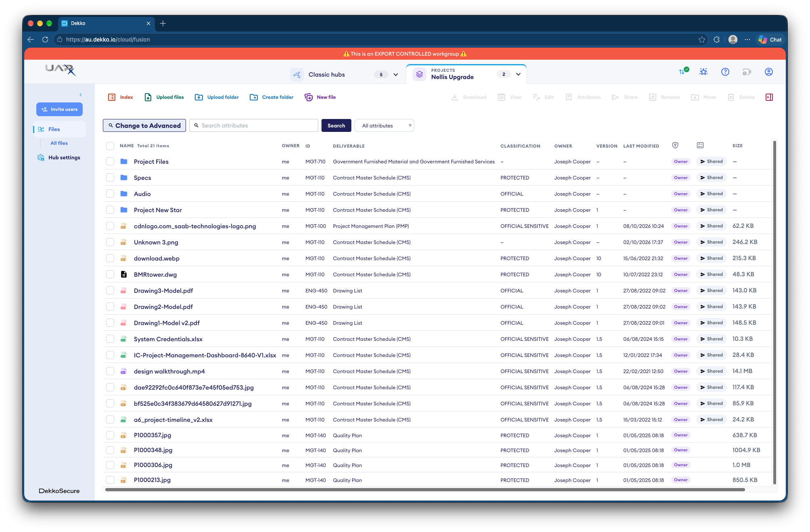Check the P1000213.jpg row checkbox

110,480
